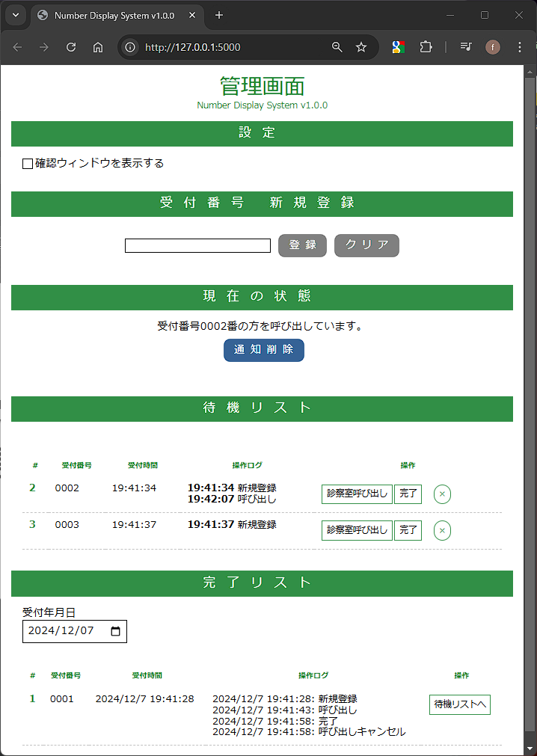This screenshot has height=756, width=537.
Task: Click the 通知削除 button
Action: point(264,350)
